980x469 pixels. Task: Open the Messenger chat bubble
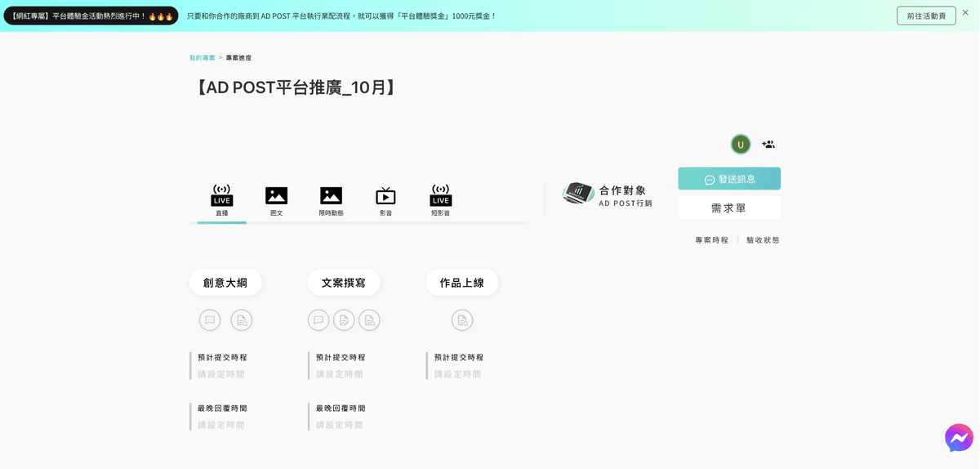pyautogui.click(x=958, y=439)
